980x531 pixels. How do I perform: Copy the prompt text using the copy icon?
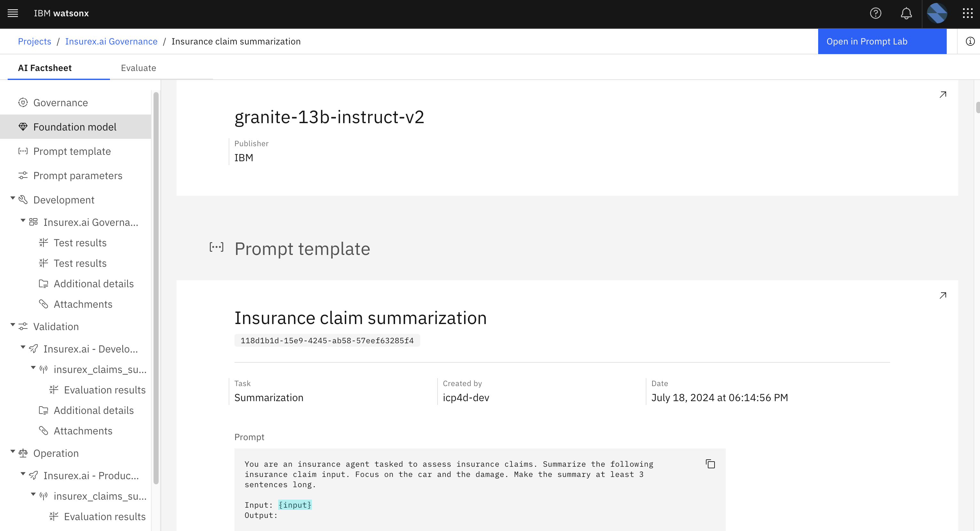tap(710, 464)
